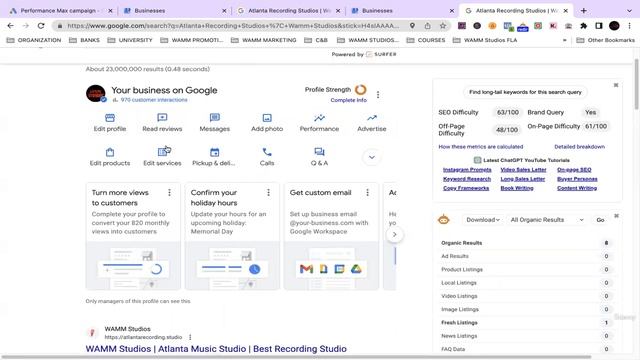This screenshot has width=640, height=360.
Task: Open Chrome extensions puzzle icon
Action: tap(584, 26)
